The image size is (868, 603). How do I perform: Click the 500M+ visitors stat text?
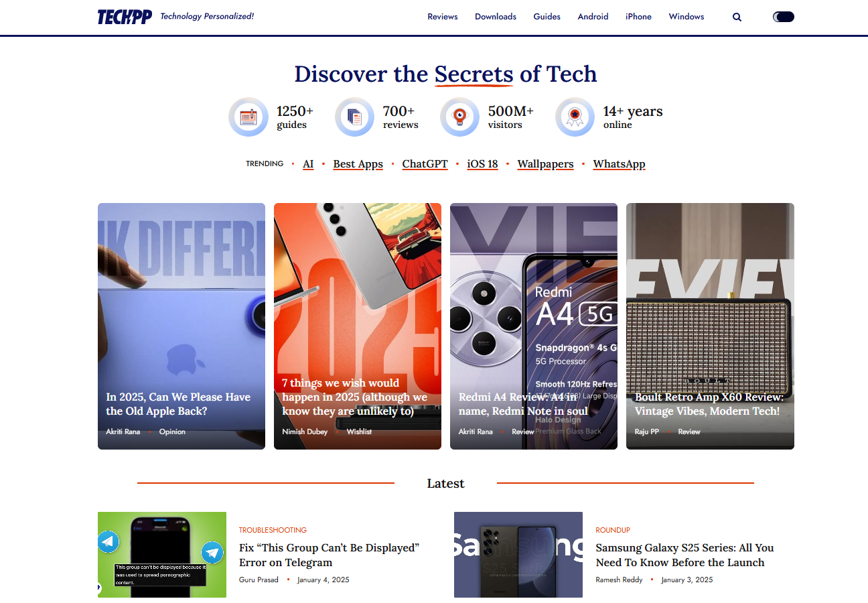[511, 117]
